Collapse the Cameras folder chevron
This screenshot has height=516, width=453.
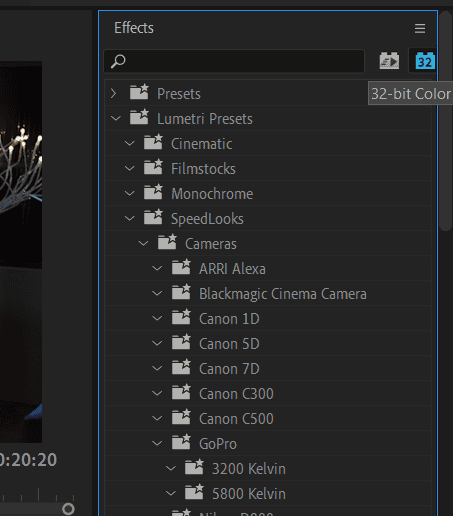pyautogui.click(x=143, y=244)
